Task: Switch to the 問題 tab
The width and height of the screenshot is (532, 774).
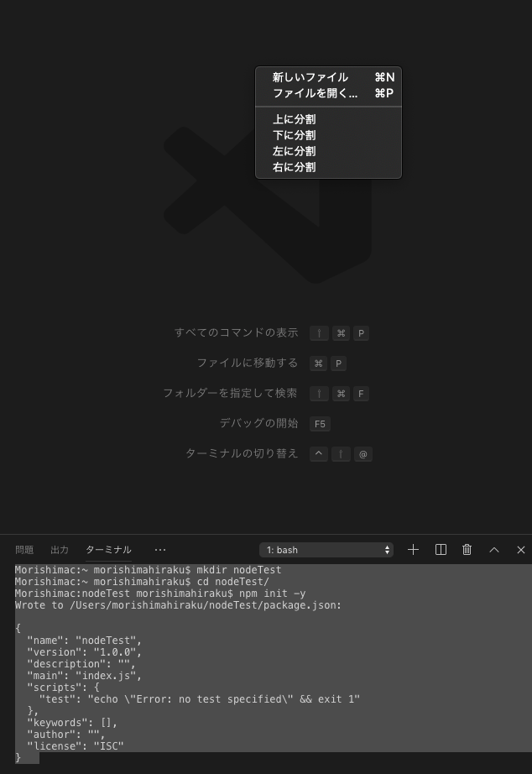Action: [24, 549]
